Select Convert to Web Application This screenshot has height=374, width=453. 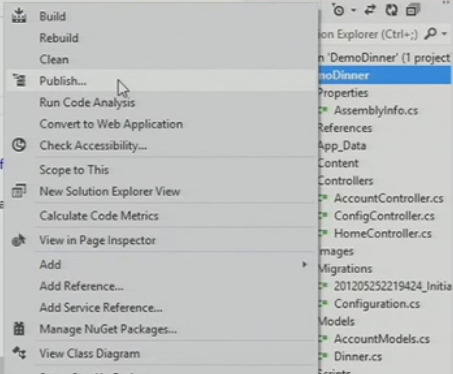coord(111,124)
